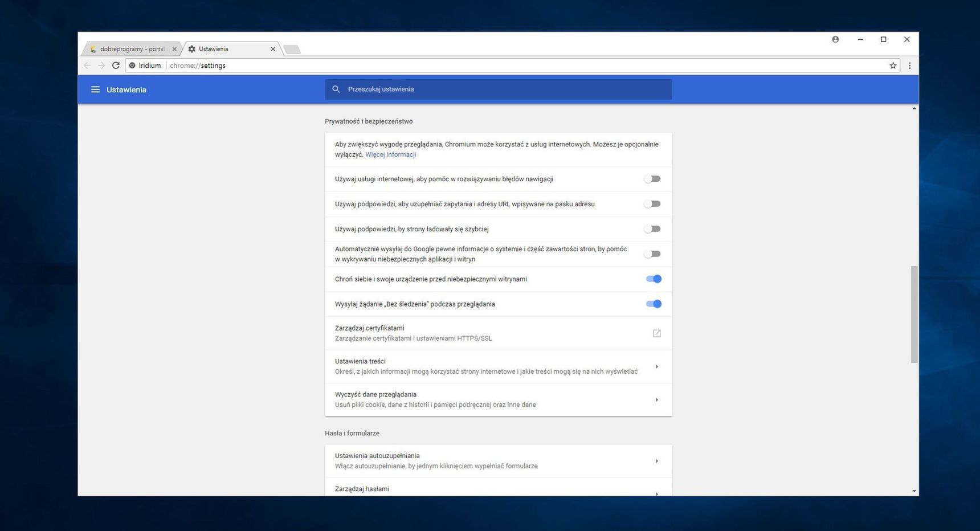Open the Więcej informacji link
The height and width of the screenshot is (531, 980).
point(391,155)
